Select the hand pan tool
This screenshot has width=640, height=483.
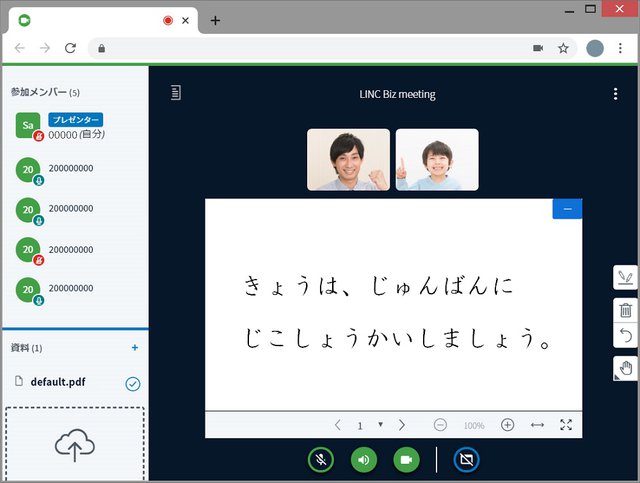(625, 368)
